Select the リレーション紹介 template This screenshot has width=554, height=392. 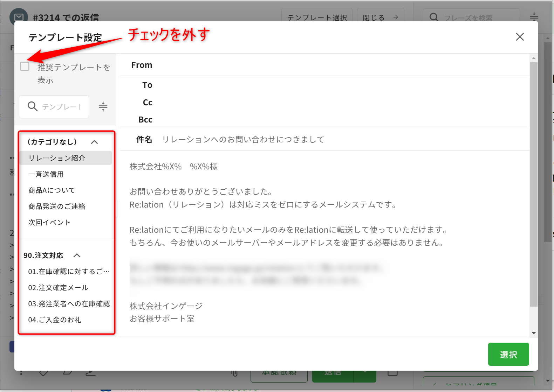[57, 158]
